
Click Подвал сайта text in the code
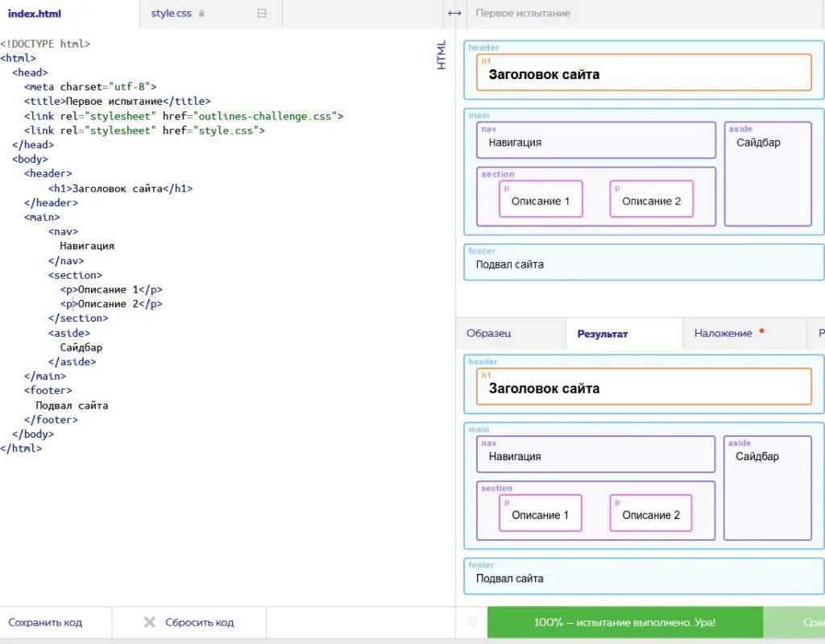(72, 405)
